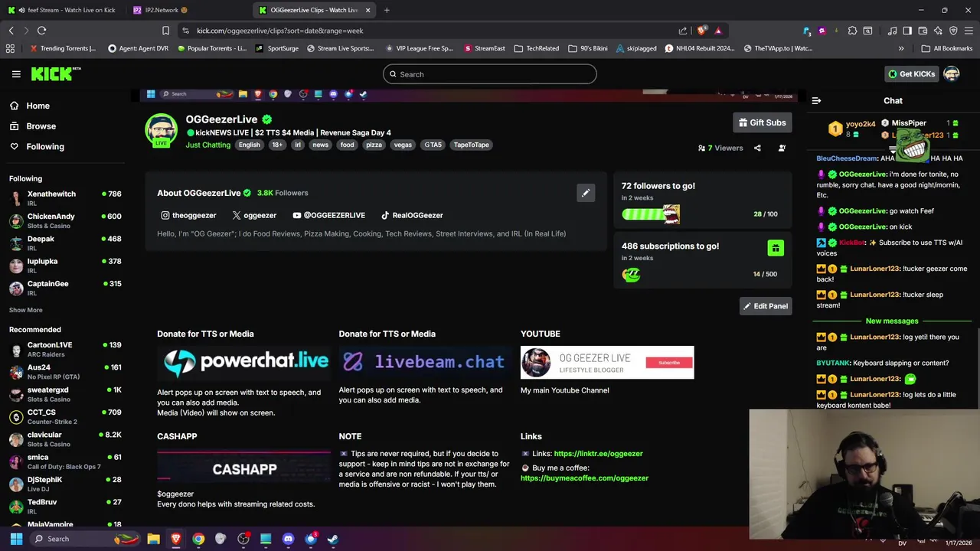The image size is (980, 551).
Task: Select the TapeToTape tag
Action: coord(471,145)
